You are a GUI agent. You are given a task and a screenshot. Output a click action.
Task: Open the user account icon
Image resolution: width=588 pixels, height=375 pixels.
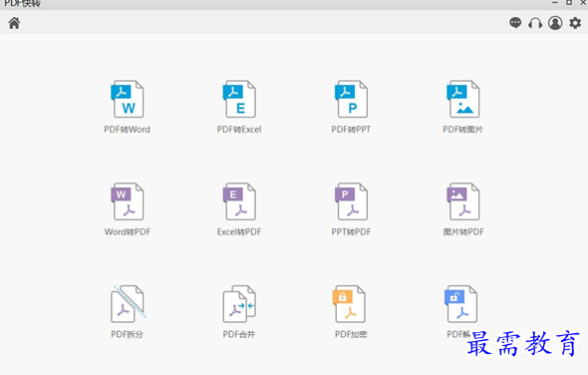555,23
